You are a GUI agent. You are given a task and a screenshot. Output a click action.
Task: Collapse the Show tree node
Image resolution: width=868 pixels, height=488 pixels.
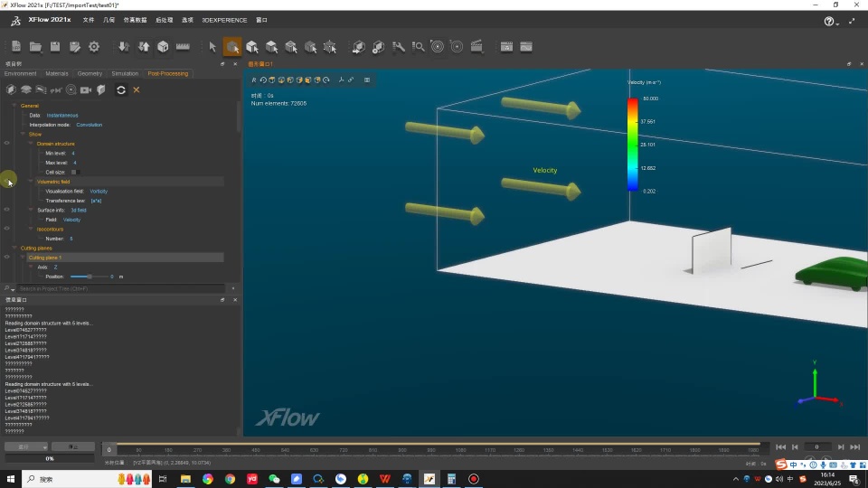[x=23, y=134]
